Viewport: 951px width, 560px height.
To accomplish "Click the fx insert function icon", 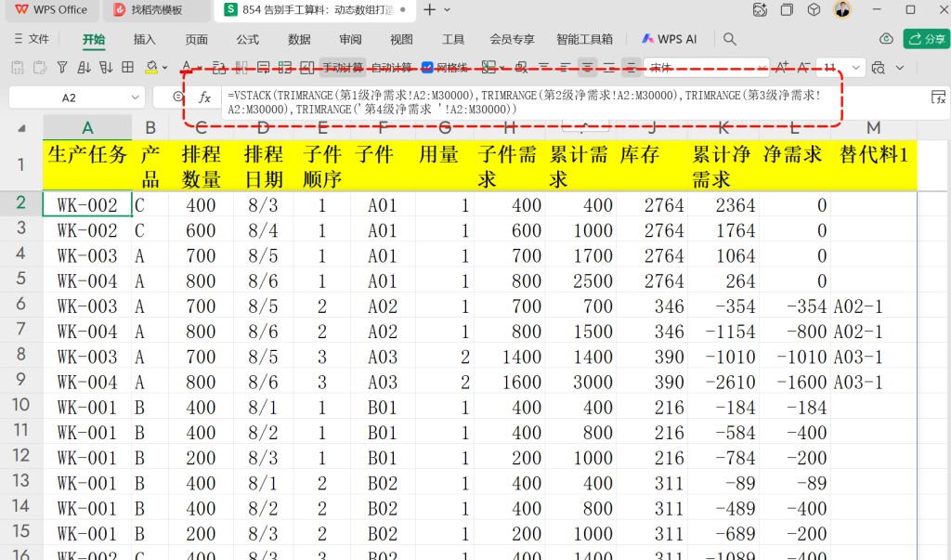I will pyautogui.click(x=205, y=98).
